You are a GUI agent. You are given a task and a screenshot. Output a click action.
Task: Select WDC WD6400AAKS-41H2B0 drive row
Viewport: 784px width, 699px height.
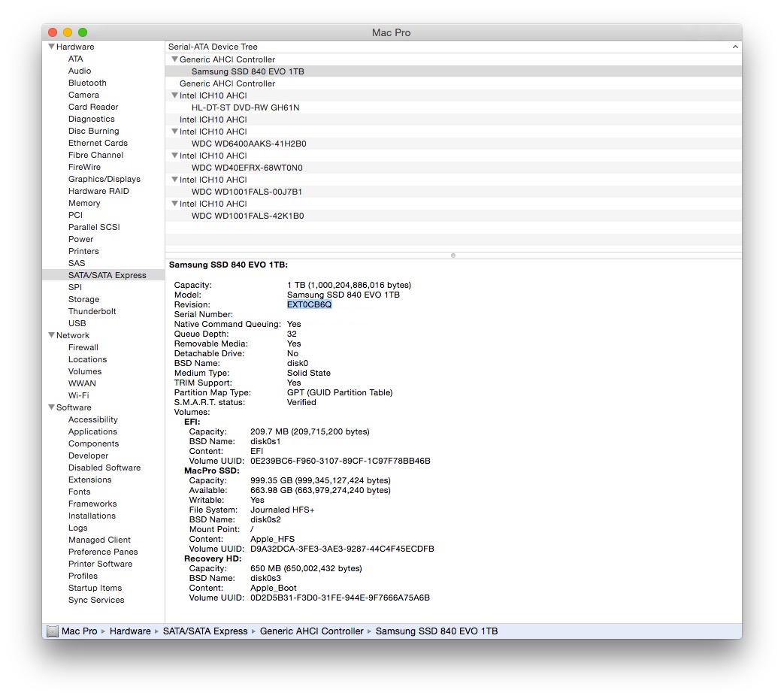[453, 143]
